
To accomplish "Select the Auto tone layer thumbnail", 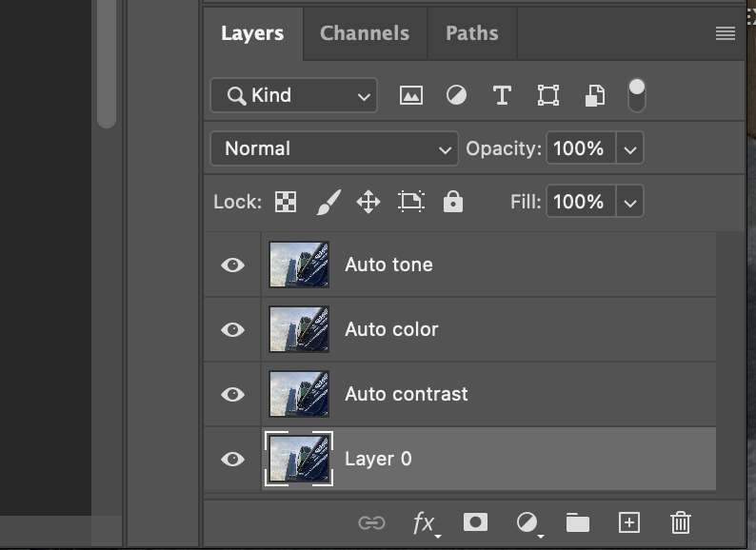I will [x=299, y=265].
